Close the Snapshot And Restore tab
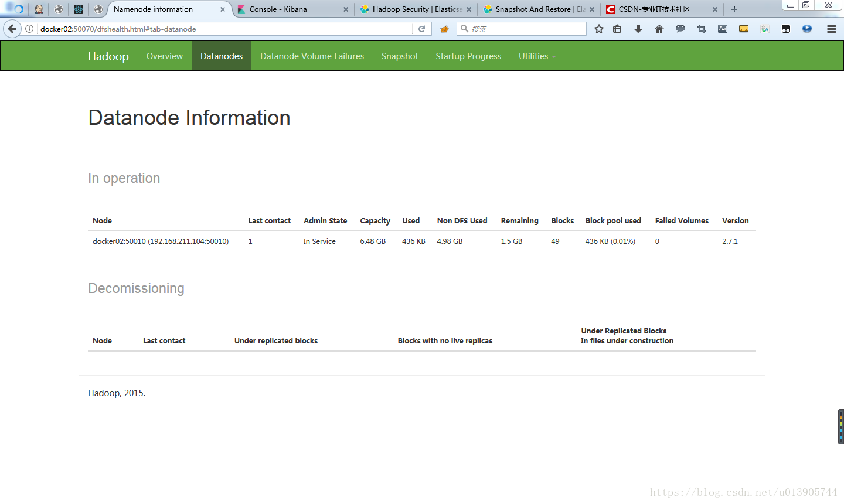The image size is (844, 504). (592, 9)
